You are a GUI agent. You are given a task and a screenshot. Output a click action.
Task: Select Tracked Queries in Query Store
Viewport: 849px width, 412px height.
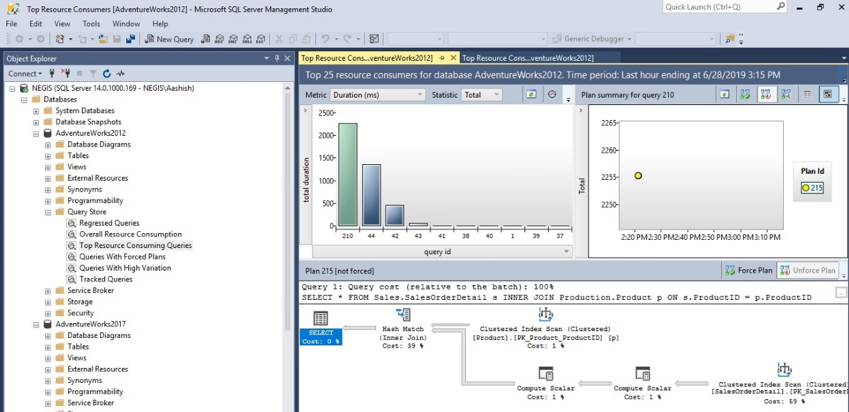tap(106, 279)
